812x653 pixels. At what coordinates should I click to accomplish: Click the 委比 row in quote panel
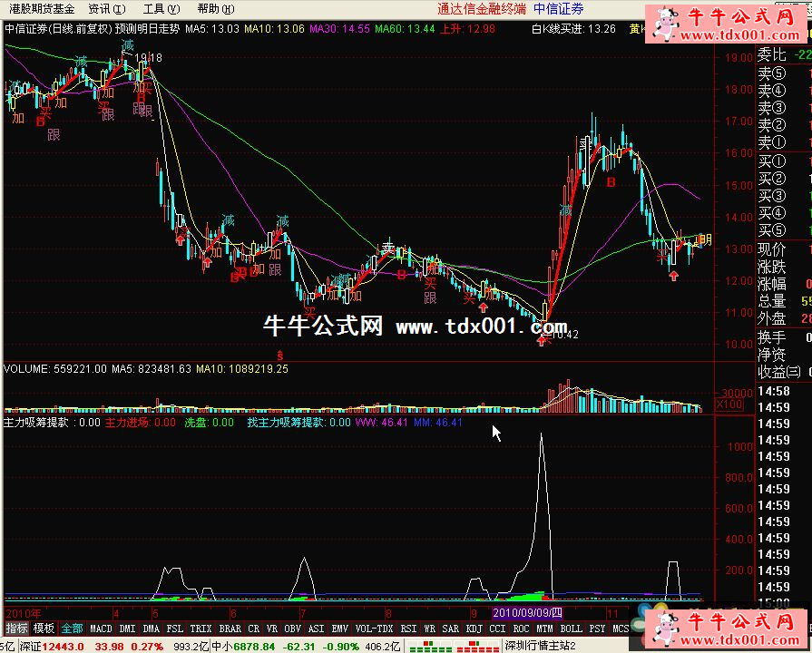(784, 54)
